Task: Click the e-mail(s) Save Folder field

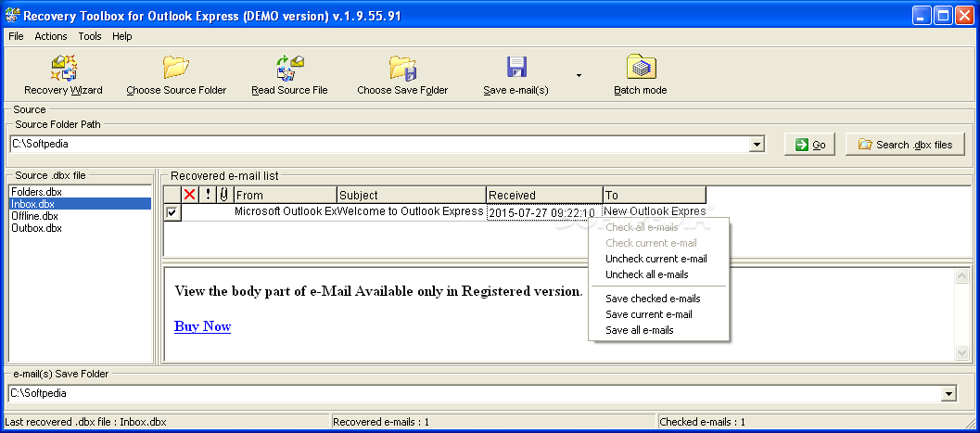Action: (476, 394)
